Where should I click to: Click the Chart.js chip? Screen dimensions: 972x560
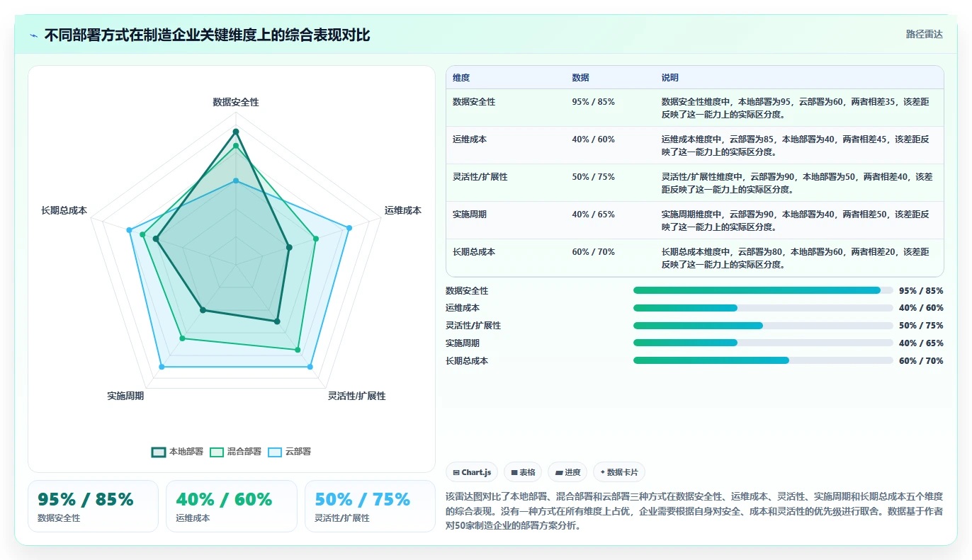[x=472, y=472]
